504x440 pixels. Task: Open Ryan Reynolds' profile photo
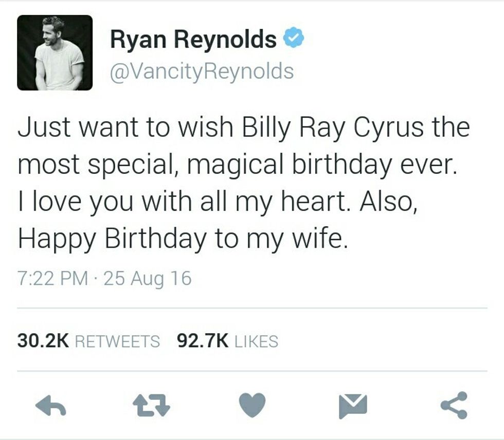[55, 52]
